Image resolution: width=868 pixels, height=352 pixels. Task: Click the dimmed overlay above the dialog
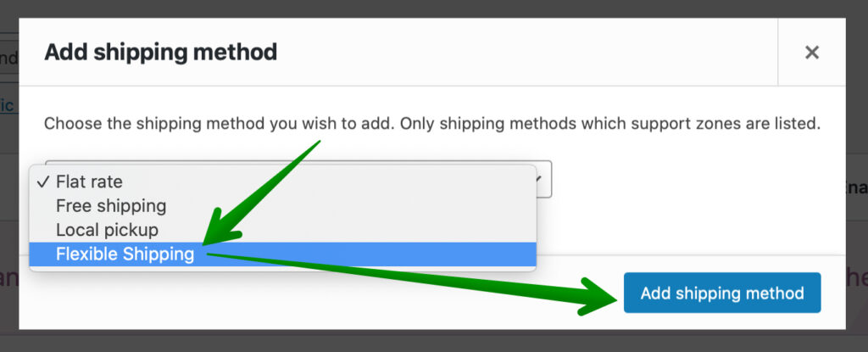[x=434, y=8]
